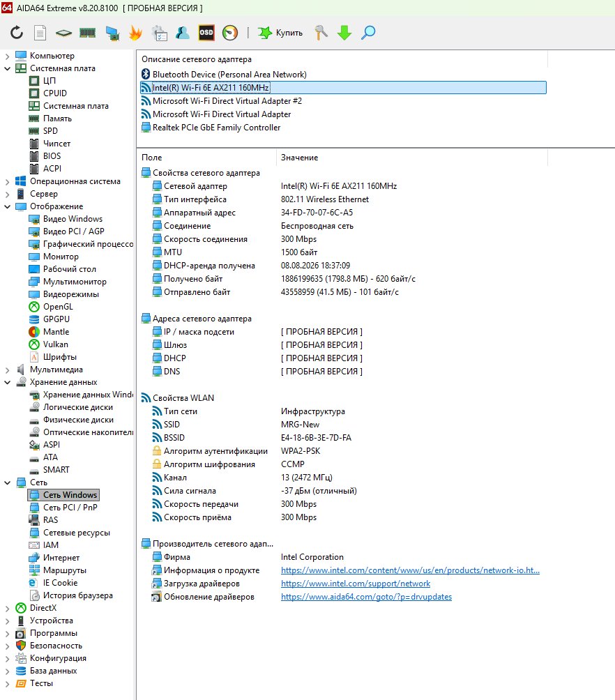Select Логические диски tree item
Screen dimensions: 615x700
[78, 407]
